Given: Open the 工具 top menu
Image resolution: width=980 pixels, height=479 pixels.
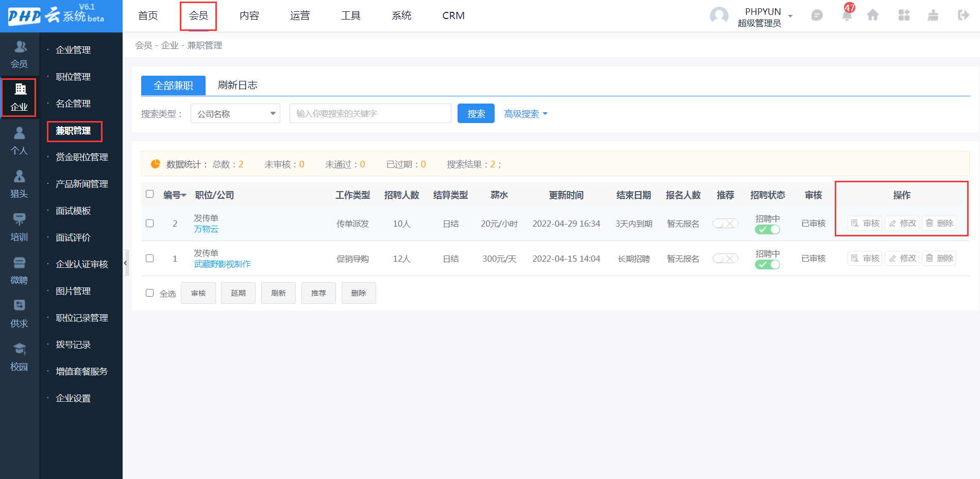Looking at the screenshot, I should (x=351, y=15).
